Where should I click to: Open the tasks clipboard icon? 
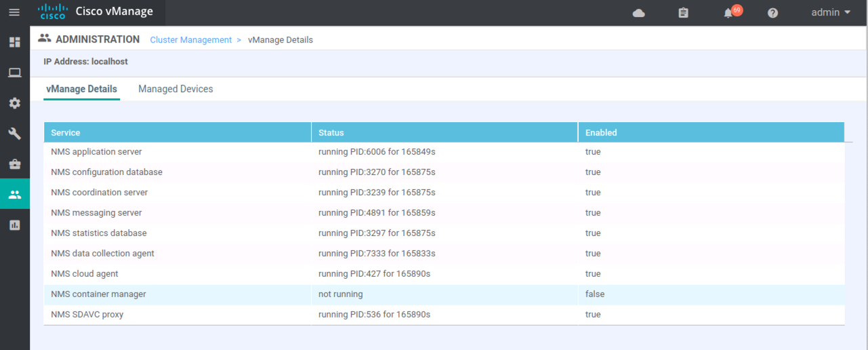point(683,13)
